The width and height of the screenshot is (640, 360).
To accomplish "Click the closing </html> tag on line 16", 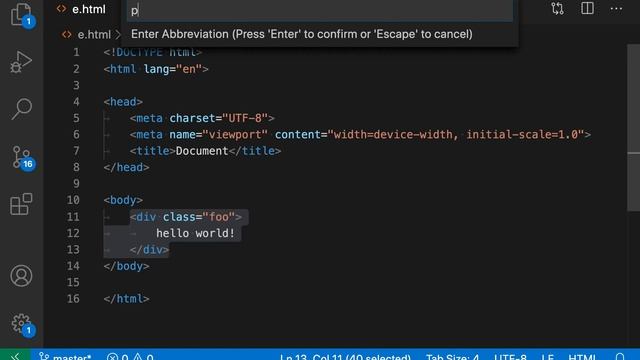I will coord(127,299).
